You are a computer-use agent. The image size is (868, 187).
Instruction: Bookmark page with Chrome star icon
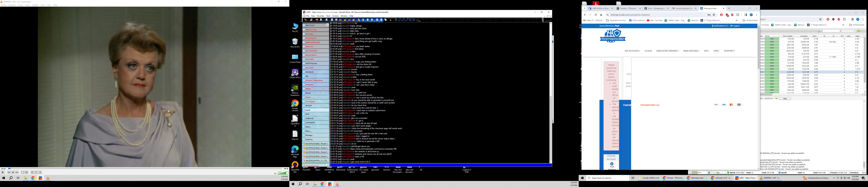click(x=714, y=15)
